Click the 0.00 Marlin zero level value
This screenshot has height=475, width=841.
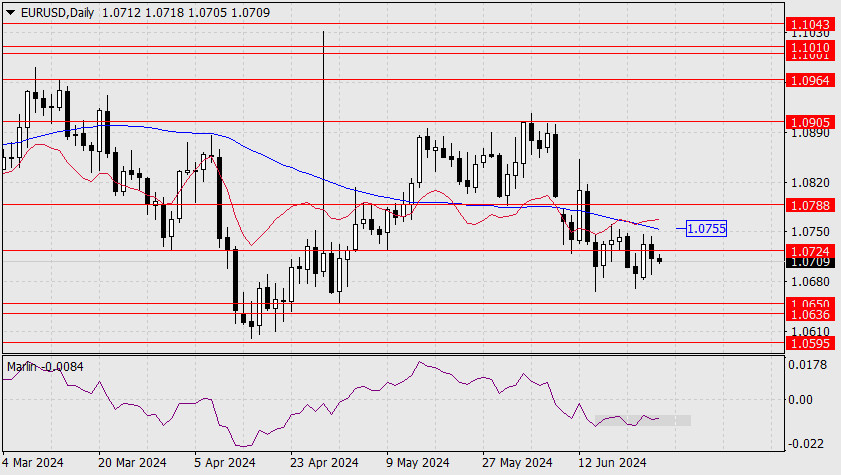(x=800, y=400)
